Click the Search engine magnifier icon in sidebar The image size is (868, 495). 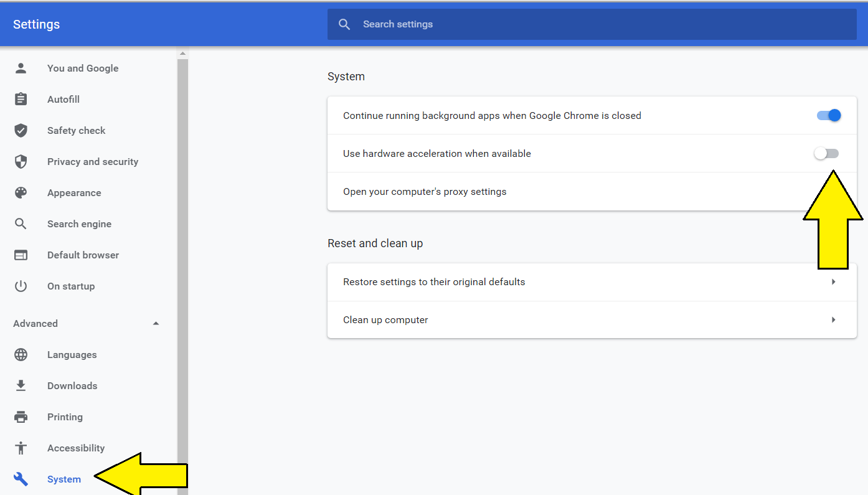21,224
